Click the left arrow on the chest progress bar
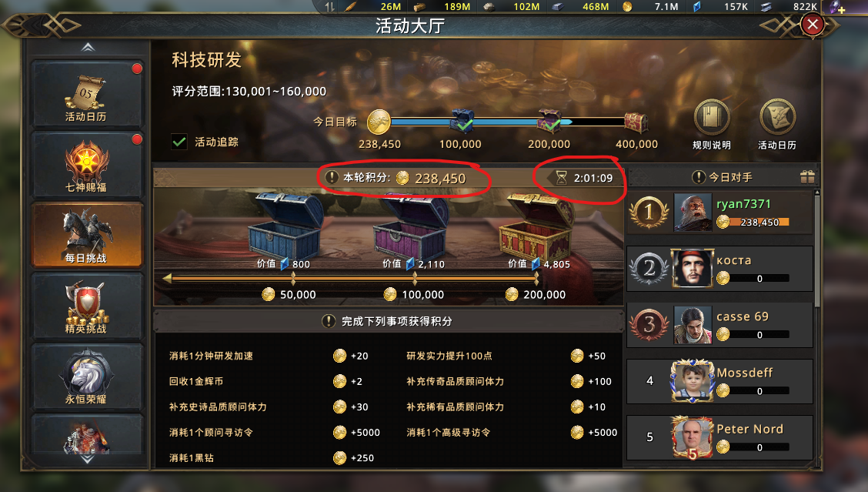The width and height of the screenshot is (868, 492). click(x=167, y=279)
